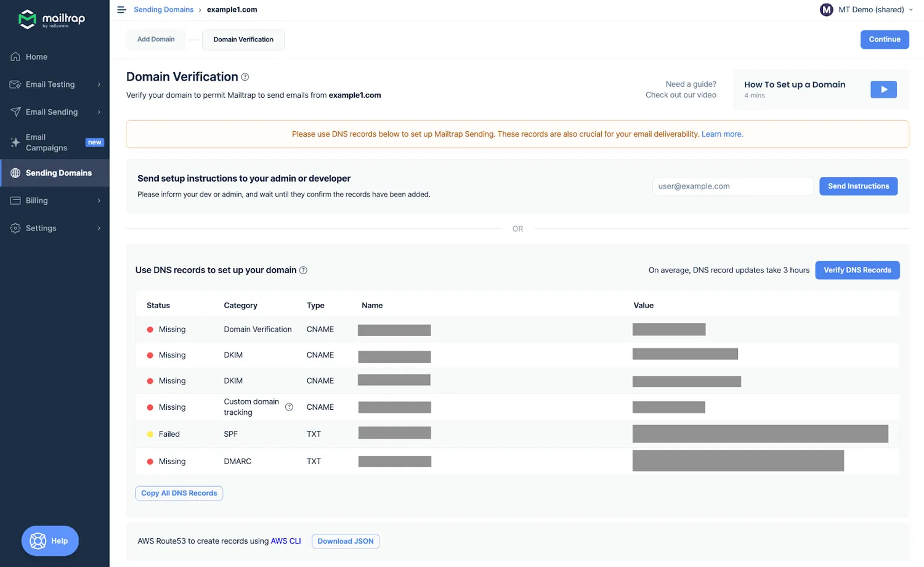Click the lifebuoy icon in Help button
The image size is (924, 567).
point(38,541)
